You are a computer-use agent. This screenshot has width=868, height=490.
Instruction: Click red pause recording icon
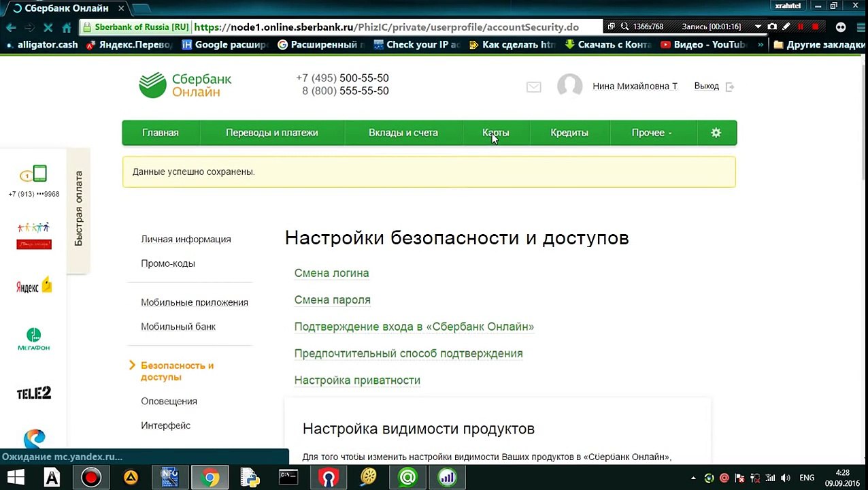800,27
